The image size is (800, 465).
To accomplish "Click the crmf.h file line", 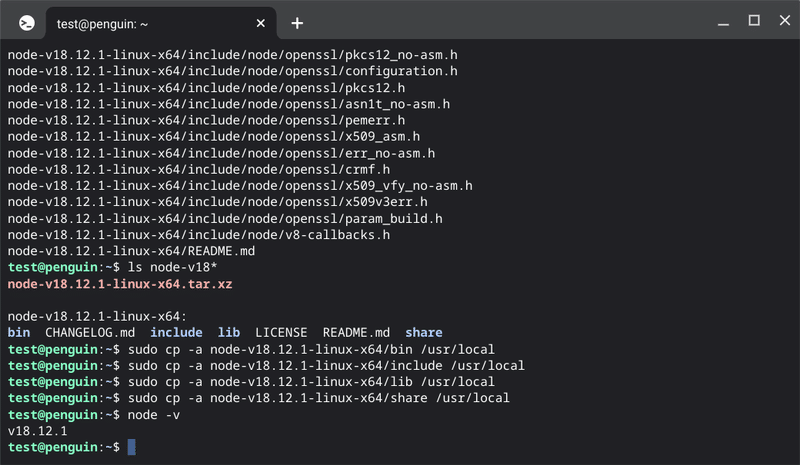I will click(199, 169).
